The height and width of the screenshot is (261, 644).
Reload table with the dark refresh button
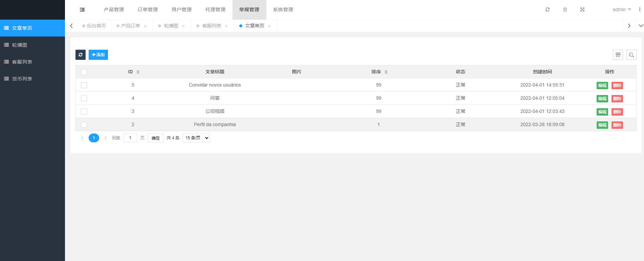[x=81, y=55]
